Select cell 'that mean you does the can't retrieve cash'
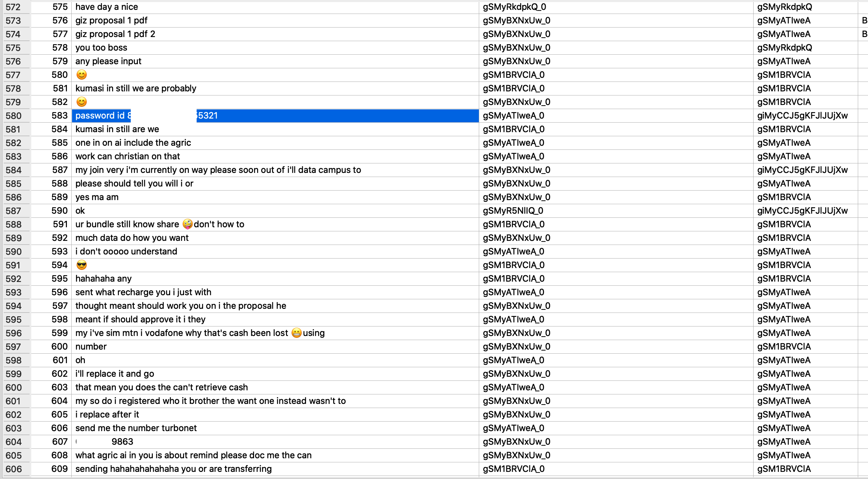868x479 pixels. point(275,387)
